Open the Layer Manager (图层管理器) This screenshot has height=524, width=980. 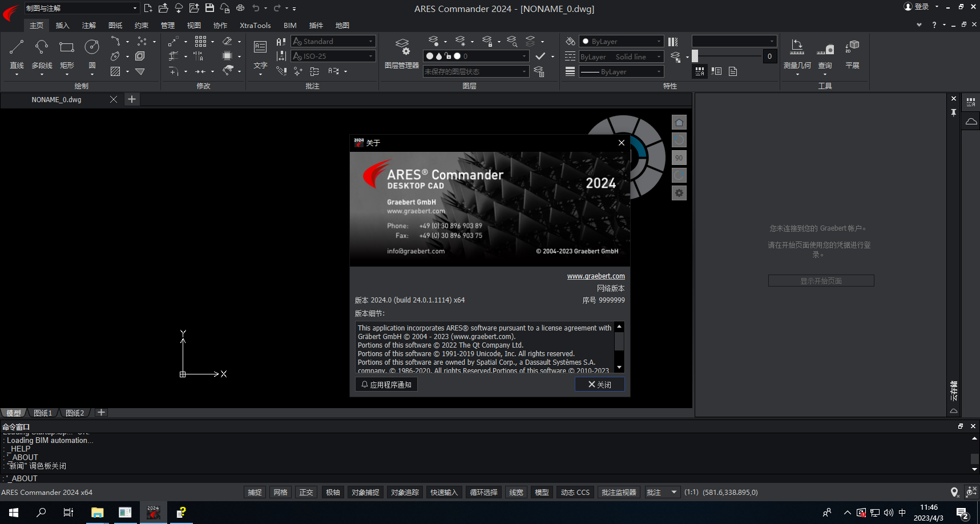(x=402, y=53)
